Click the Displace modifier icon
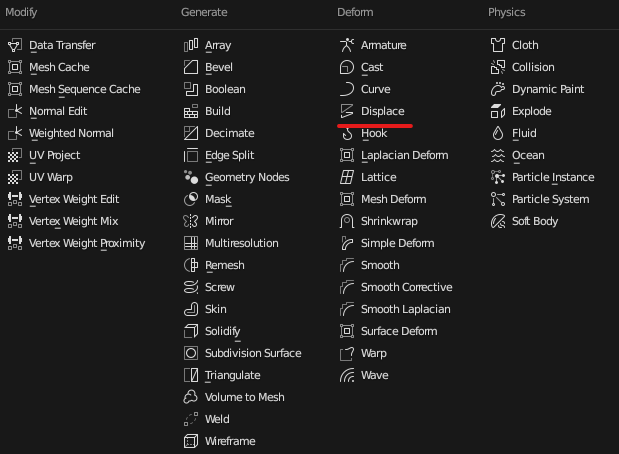The image size is (619, 454). pyautogui.click(x=347, y=111)
